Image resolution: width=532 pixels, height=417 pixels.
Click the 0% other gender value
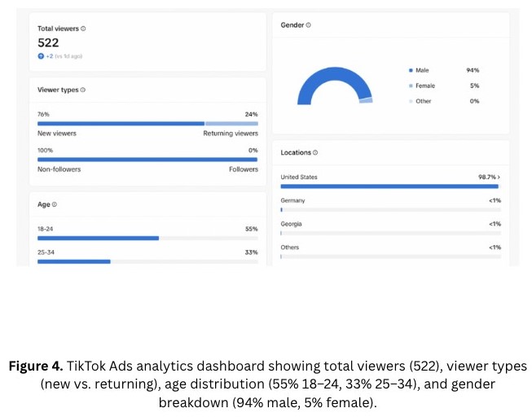[475, 101]
